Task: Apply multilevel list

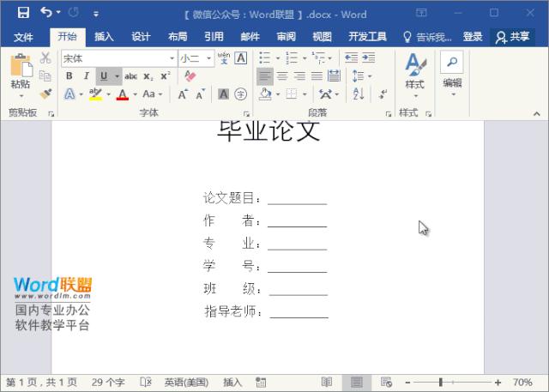Action: [318, 57]
